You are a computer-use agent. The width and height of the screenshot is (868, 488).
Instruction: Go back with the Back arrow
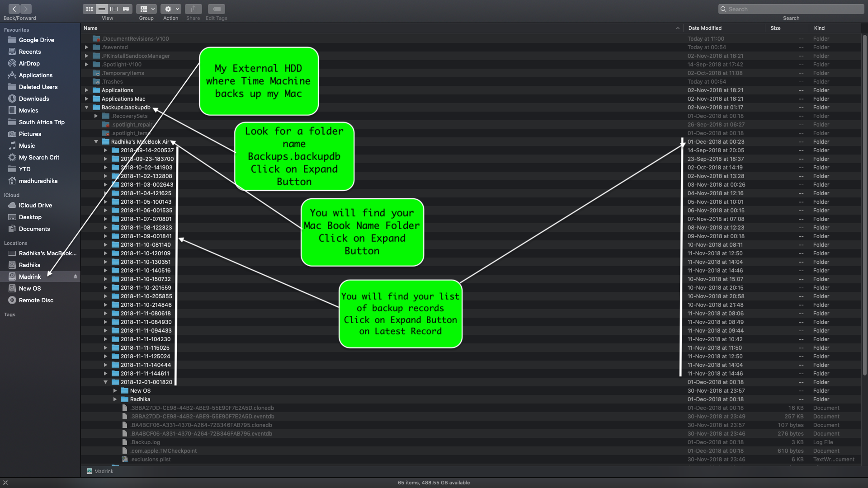[14, 9]
